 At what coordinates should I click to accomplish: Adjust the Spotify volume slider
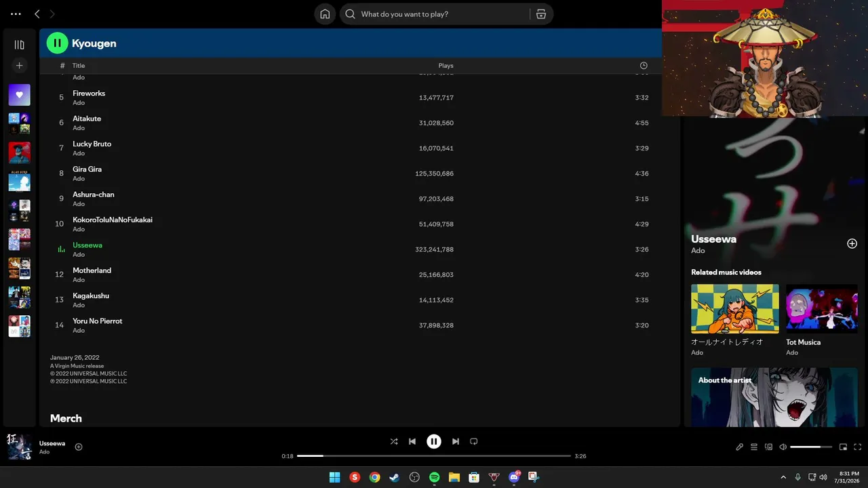(811, 447)
